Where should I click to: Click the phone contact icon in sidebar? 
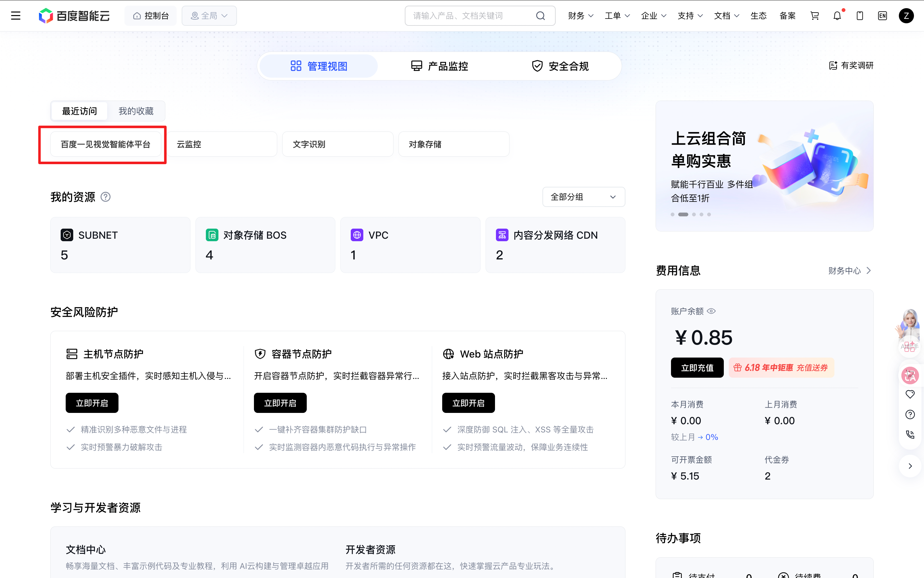(910, 435)
